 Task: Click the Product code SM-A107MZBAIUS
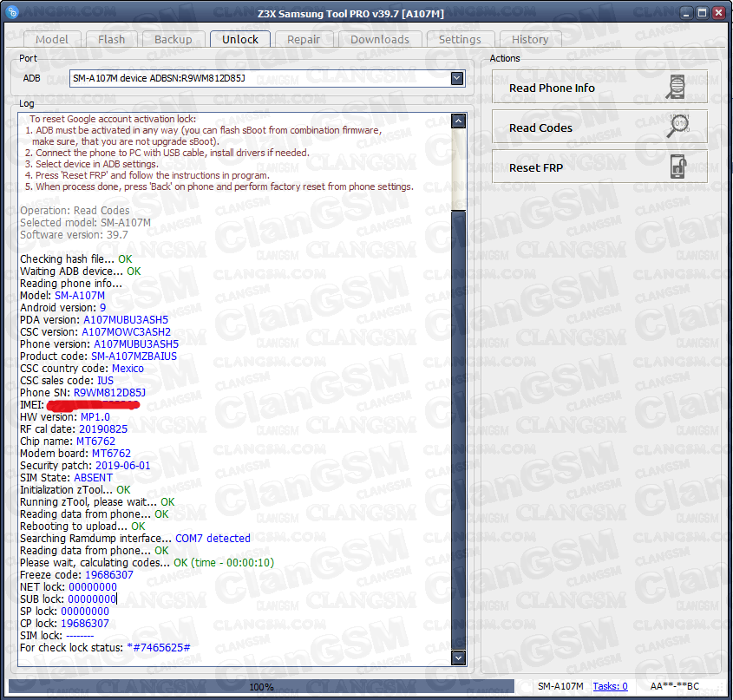(x=134, y=356)
